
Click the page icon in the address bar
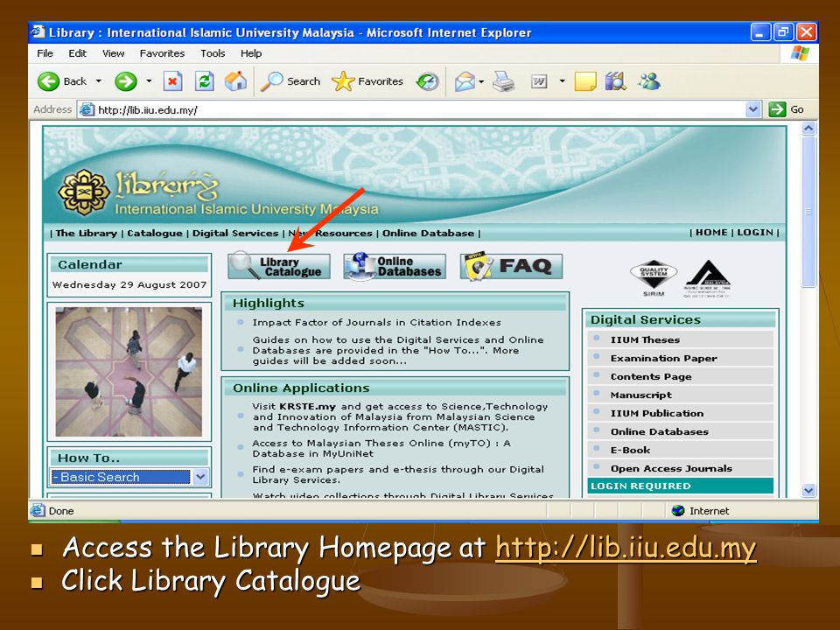[87, 110]
